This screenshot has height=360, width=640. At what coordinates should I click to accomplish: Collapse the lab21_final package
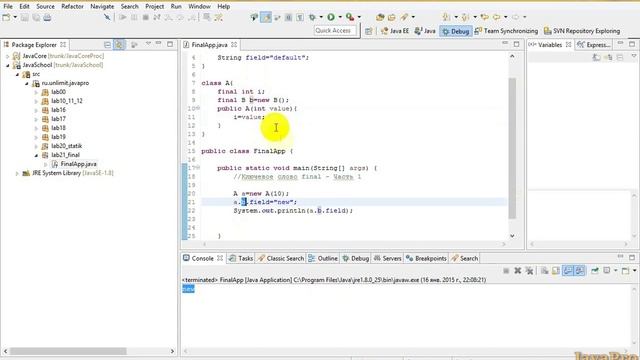[36, 155]
